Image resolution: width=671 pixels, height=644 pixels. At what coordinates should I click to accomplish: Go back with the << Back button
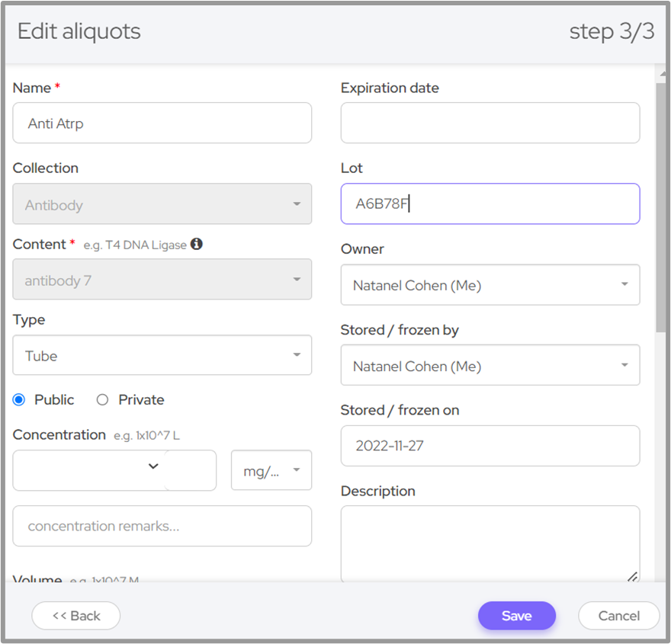pyautogui.click(x=75, y=616)
